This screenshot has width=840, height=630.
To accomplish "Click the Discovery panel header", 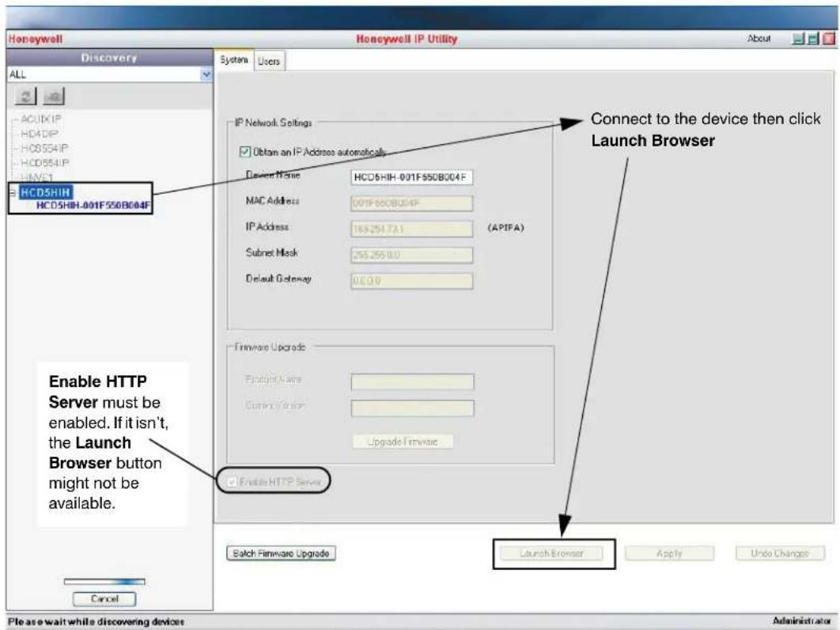I will click(109, 58).
